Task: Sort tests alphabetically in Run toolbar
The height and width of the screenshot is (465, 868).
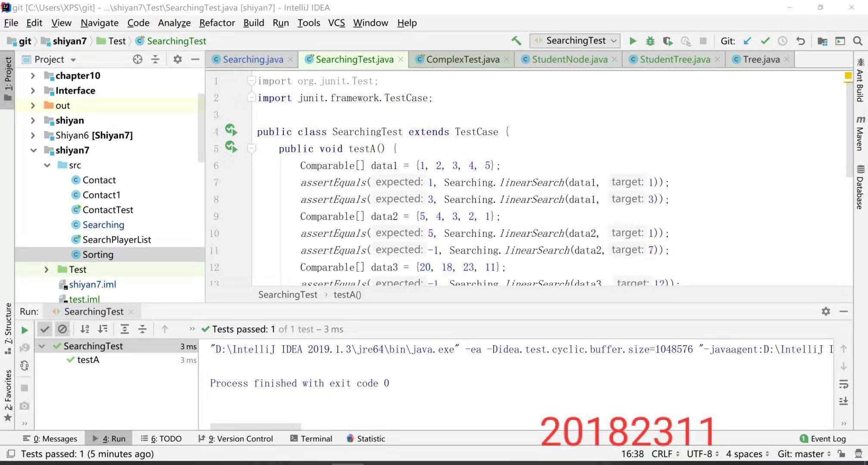Action: click(85, 329)
